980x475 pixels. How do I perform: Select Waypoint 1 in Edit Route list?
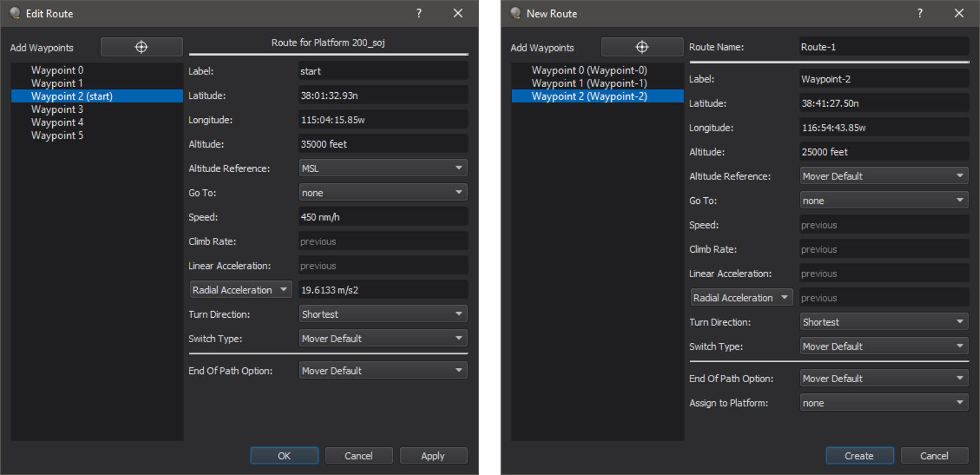[97, 83]
